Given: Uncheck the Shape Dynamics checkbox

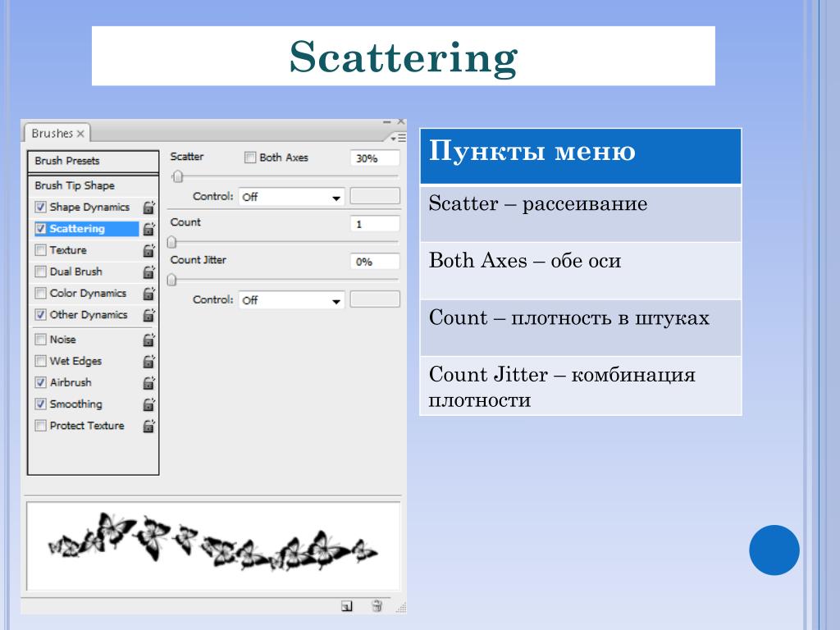Looking at the screenshot, I should 40,207.
